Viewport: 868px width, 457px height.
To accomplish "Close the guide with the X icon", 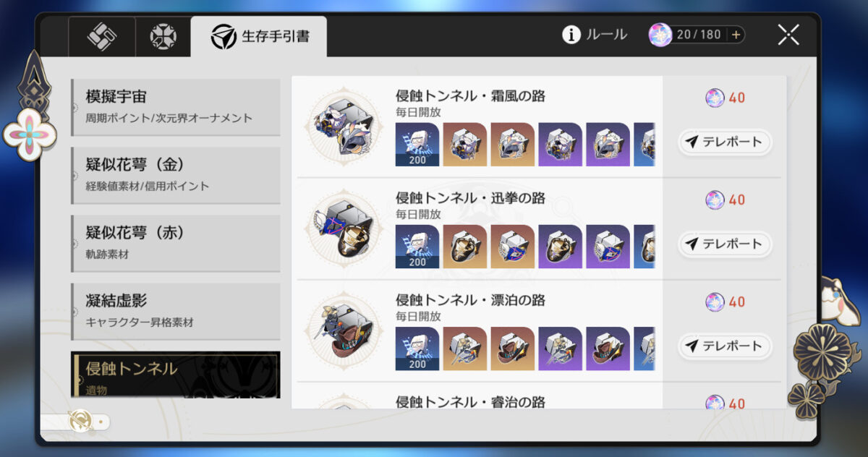I will click(x=788, y=35).
